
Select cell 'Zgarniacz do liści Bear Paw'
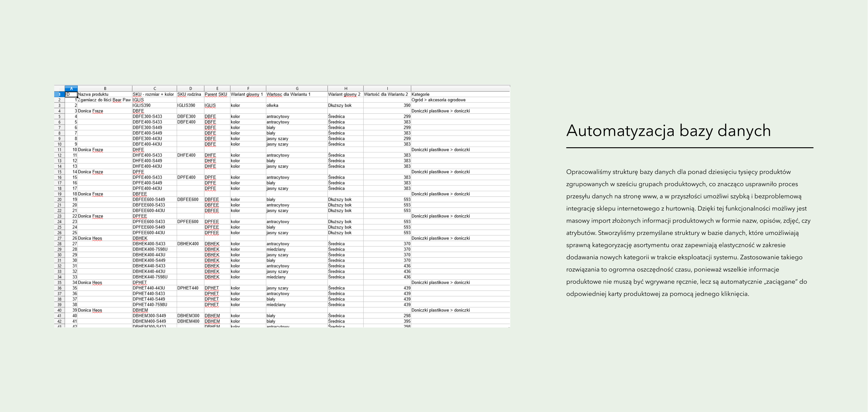[x=104, y=100]
